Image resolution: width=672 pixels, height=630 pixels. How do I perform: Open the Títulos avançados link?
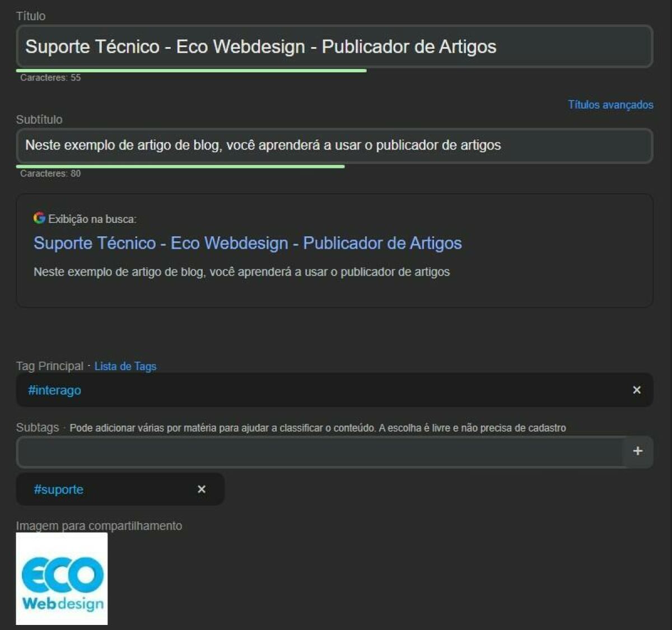click(x=610, y=105)
